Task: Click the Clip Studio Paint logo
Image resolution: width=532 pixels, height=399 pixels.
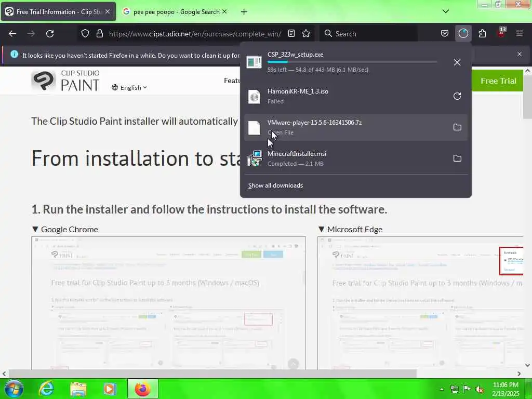Action: click(x=65, y=81)
